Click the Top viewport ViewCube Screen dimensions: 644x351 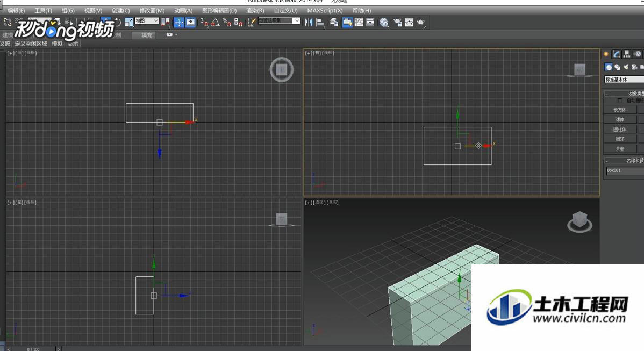coord(281,69)
